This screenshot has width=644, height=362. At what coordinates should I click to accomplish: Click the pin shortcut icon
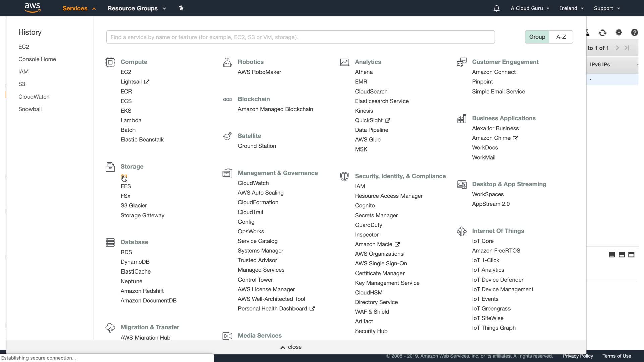(x=181, y=8)
